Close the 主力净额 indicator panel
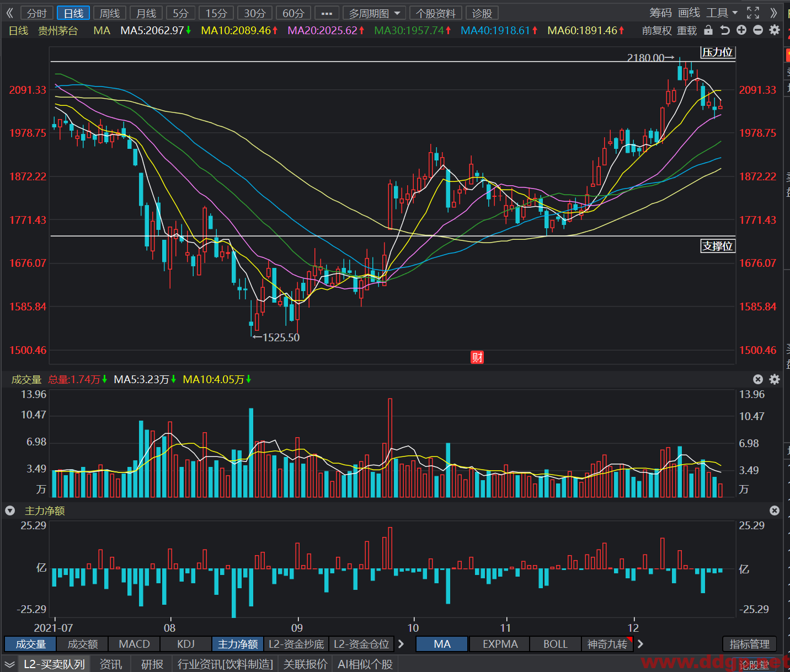This screenshot has height=672, width=790. click(x=775, y=510)
